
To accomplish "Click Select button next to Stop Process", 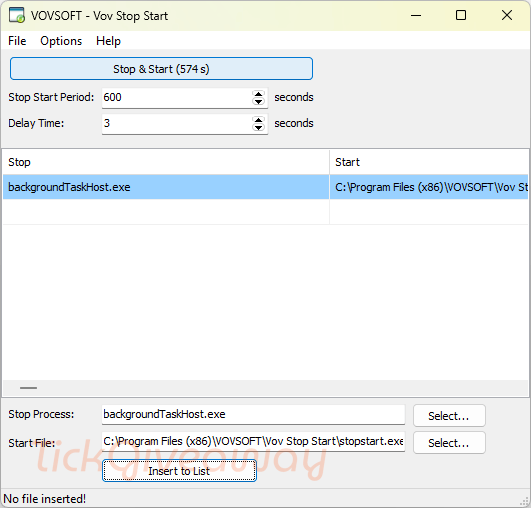I will pyautogui.click(x=449, y=416).
